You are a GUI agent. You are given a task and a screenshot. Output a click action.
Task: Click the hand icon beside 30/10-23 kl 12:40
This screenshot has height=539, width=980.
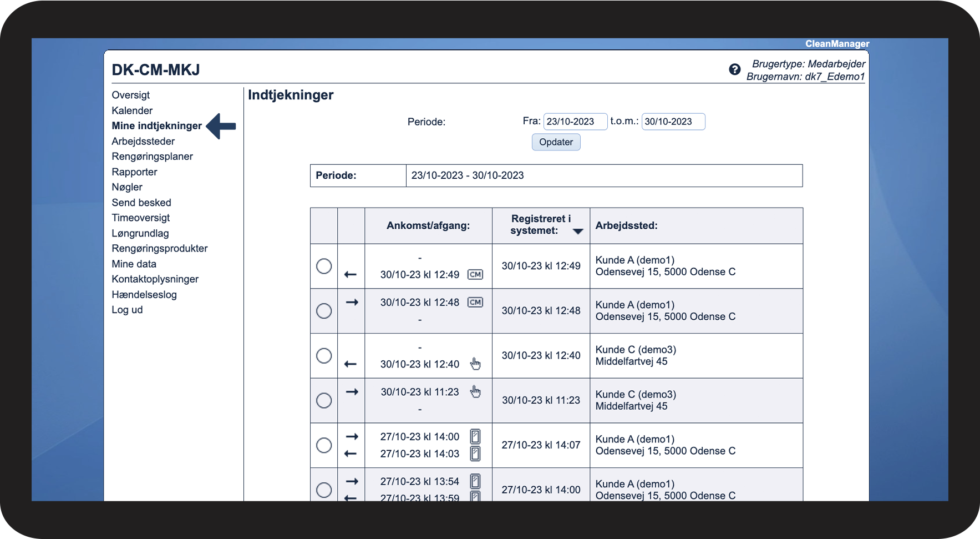click(x=475, y=364)
